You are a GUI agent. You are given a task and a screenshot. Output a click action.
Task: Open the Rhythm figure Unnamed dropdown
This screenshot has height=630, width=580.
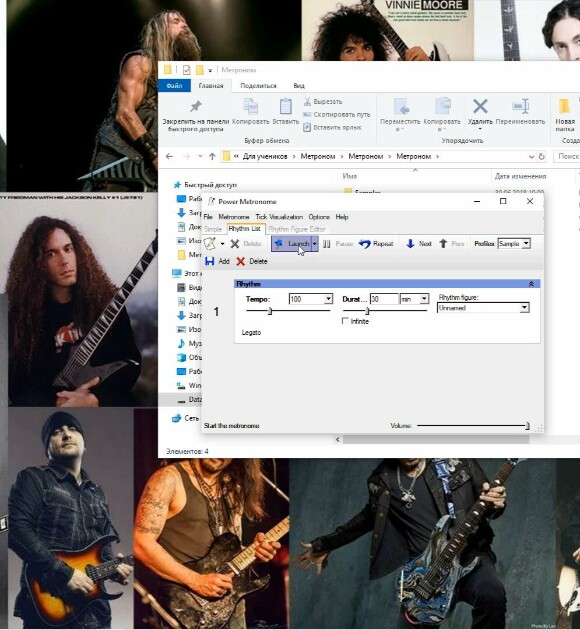tap(524, 308)
